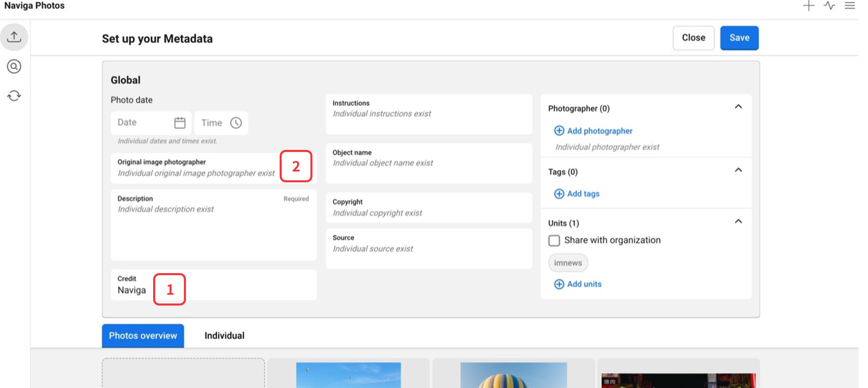Click the Close button
Image resolution: width=868 pixels, height=388 pixels.
[693, 38]
